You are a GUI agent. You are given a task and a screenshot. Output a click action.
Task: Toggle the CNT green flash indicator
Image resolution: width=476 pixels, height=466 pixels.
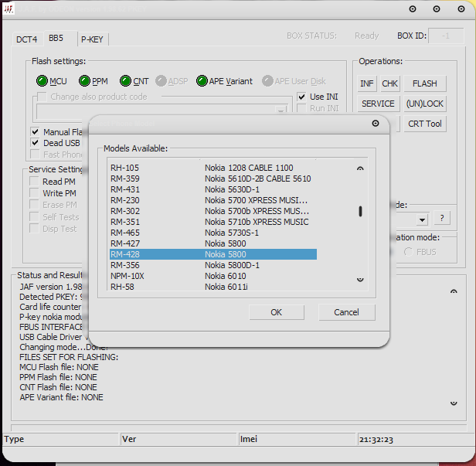(x=125, y=81)
